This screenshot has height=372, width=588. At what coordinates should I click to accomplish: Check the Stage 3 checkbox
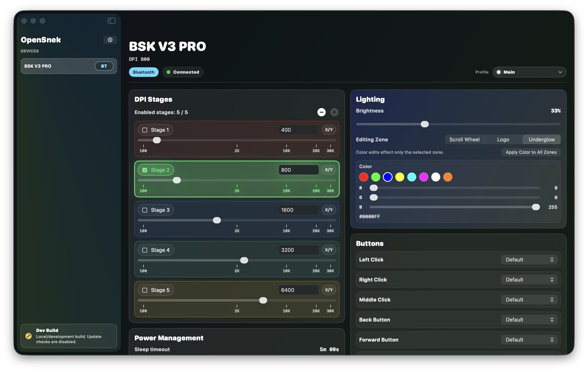145,210
